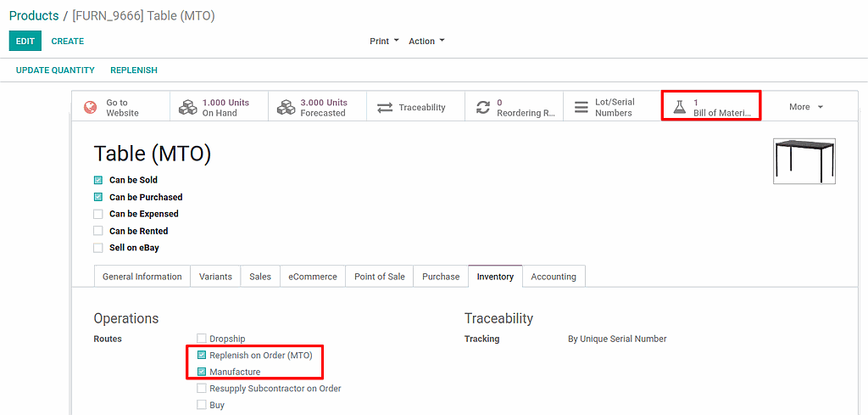Expand the Action dropdown menu
868x415 pixels.
(x=426, y=41)
